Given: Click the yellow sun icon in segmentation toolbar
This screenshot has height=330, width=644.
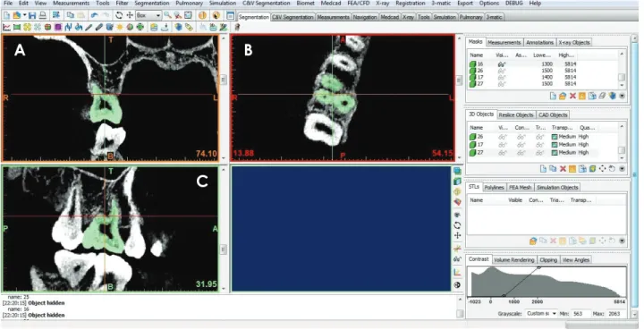Looking at the screenshot, I should (x=120, y=27).
